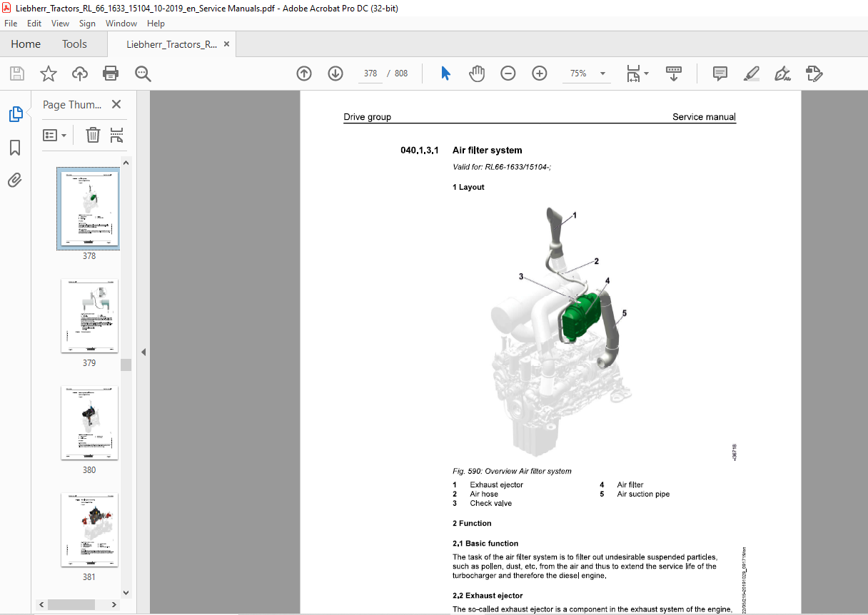The width and height of the screenshot is (868, 615).
Task: Click the 'Exhaust ejector' legend entry
Action: click(496, 484)
